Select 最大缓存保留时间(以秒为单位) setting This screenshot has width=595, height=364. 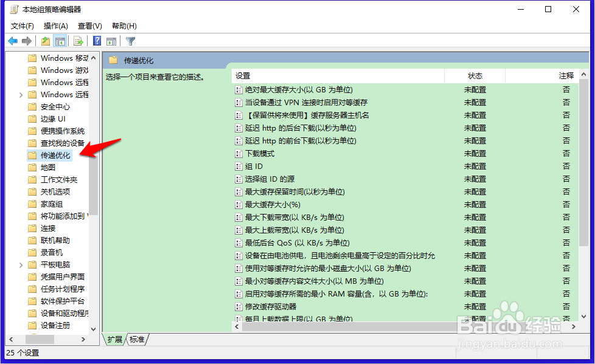pos(295,192)
